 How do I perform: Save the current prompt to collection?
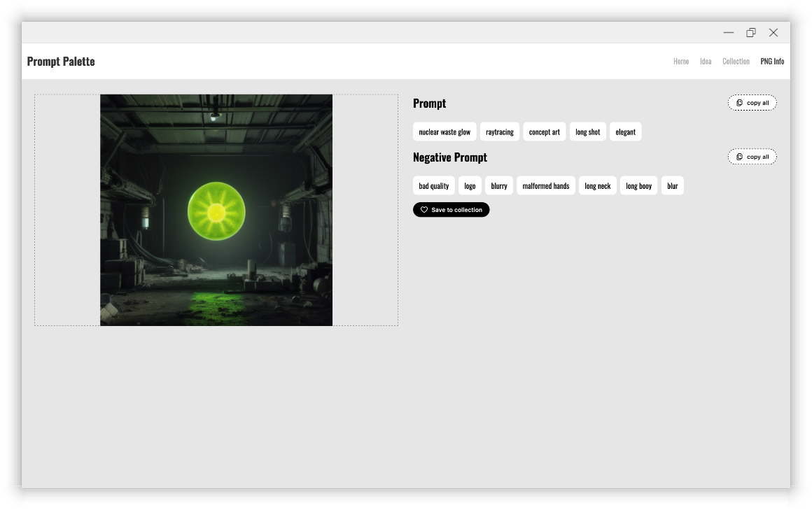[451, 209]
